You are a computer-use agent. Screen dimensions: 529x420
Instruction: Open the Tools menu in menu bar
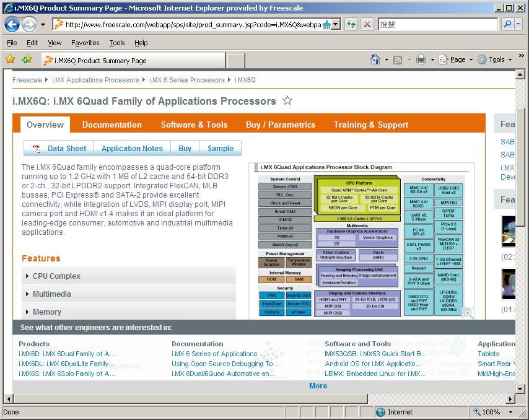[116, 43]
